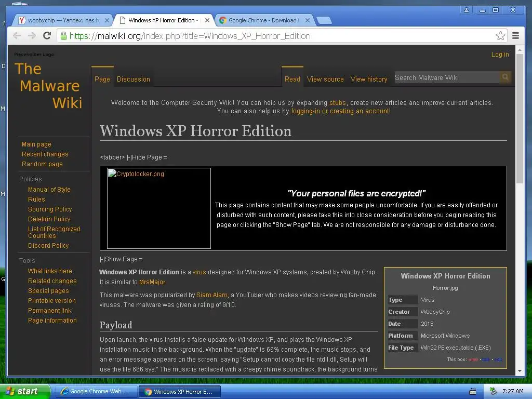
Task: Click the Payload section heading
Action: point(116,325)
